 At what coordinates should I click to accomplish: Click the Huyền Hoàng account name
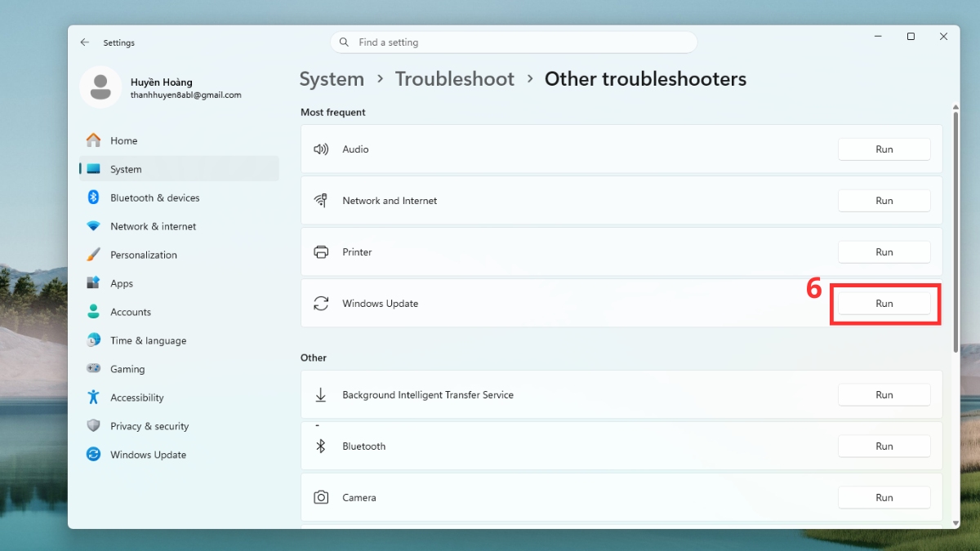click(162, 82)
